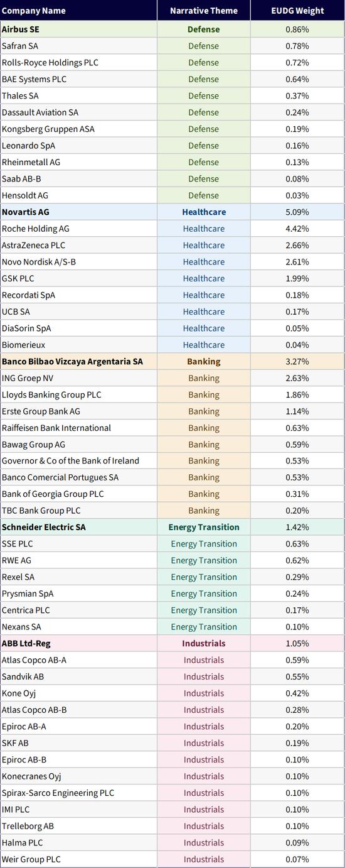Select the Lloyds Banking Group PLC cell
The height and width of the screenshot is (868, 345).
[x=78, y=395]
